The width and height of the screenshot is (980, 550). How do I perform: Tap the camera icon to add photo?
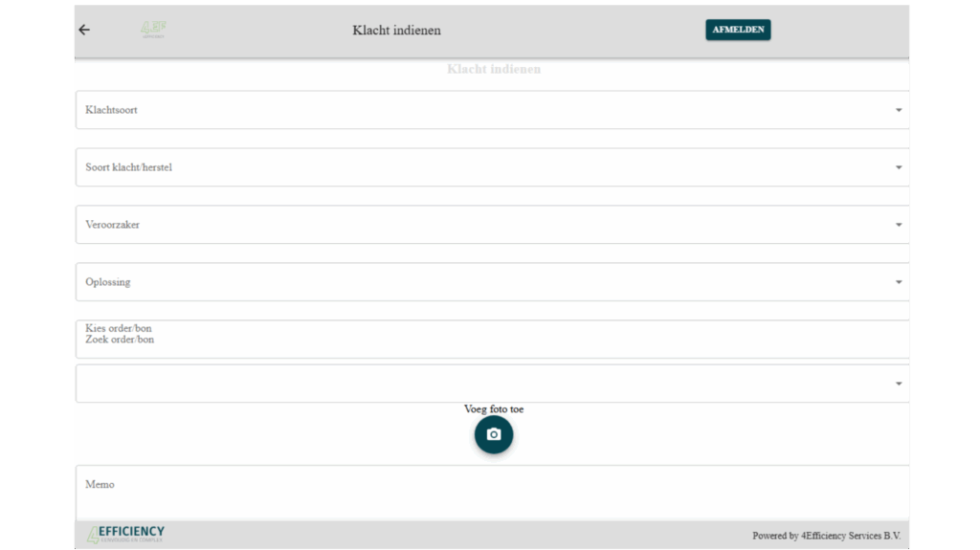click(x=494, y=434)
